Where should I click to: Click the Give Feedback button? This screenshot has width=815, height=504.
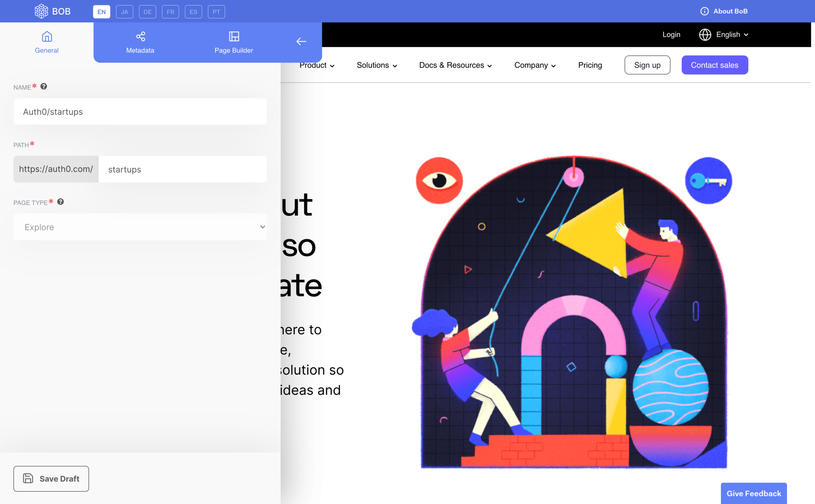point(753,493)
